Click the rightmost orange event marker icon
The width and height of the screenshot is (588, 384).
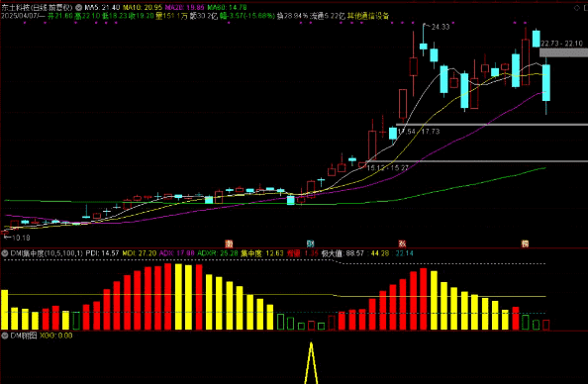(x=525, y=243)
